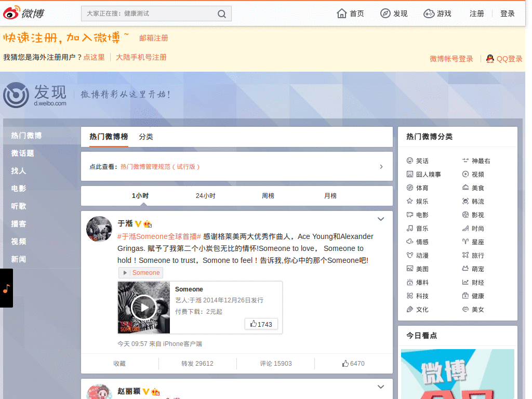Image resolution: width=532 pixels, height=399 pixels.
Task: Select the 月榜 ranking tab
Action: click(330, 196)
